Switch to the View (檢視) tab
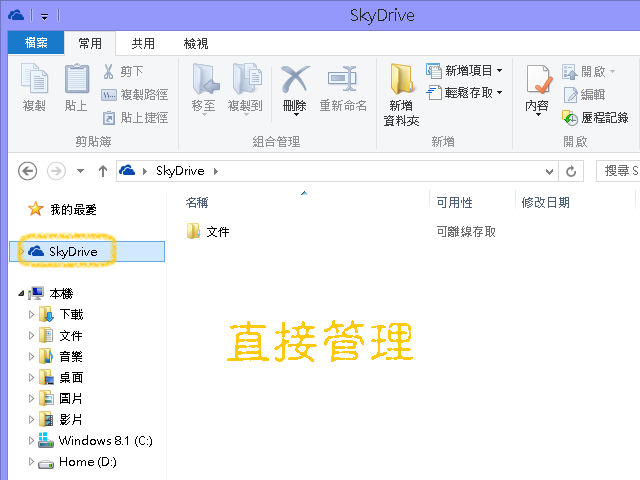The height and width of the screenshot is (480, 640). coord(196,43)
